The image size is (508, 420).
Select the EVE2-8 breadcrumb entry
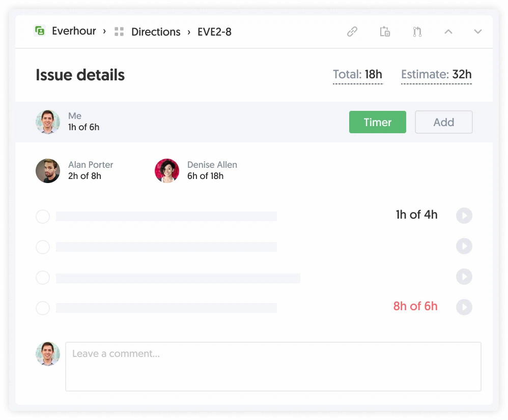pyautogui.click(x=214, y=32)
